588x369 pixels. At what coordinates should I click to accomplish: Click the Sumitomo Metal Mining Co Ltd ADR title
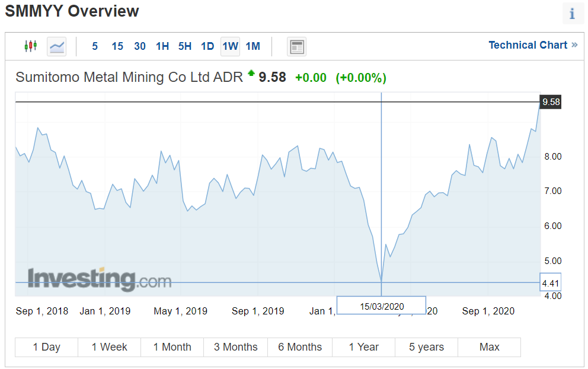point(129,77)
